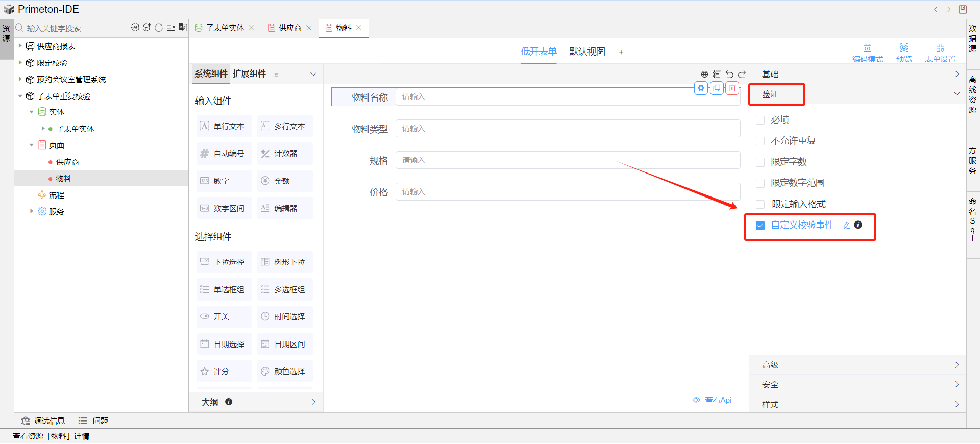
Task: Uncheck the 自定义校验事件 checkbox
Action: 761,226
